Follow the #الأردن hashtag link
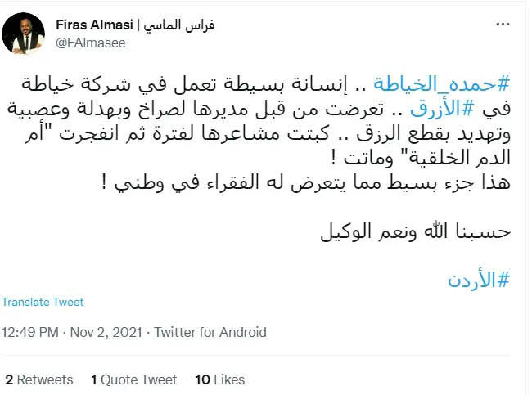Screen dimensions: 532x395 [x=480, y=279]
